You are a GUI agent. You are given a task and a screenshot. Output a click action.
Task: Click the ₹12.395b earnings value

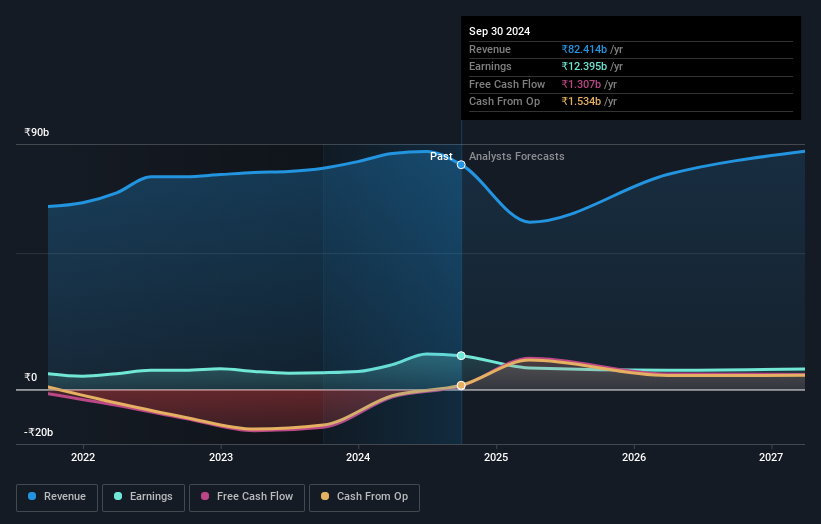pos(584,66)
